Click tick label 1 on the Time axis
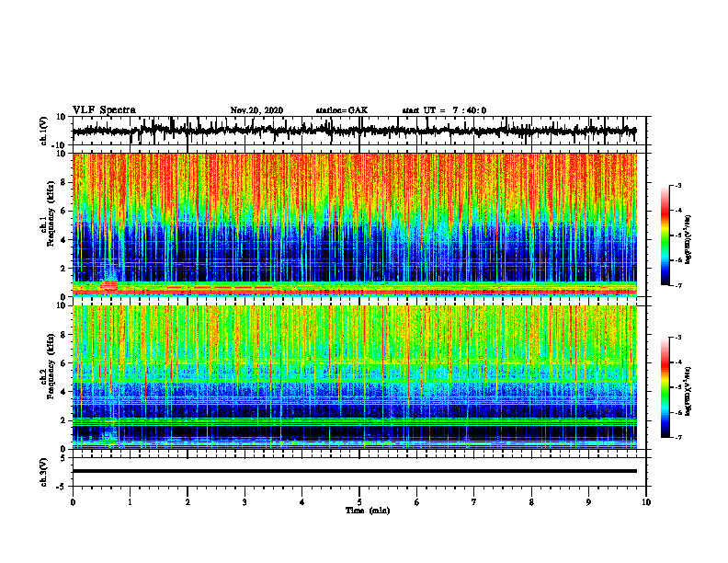The height and width of the screenshot is (563, 728). point(130,502)
